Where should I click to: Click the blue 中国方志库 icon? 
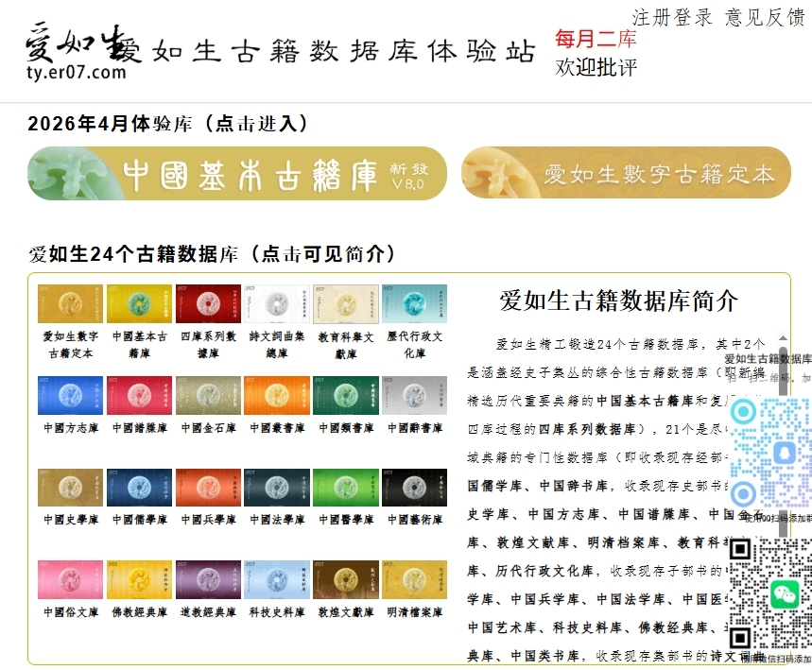point(70,396)
